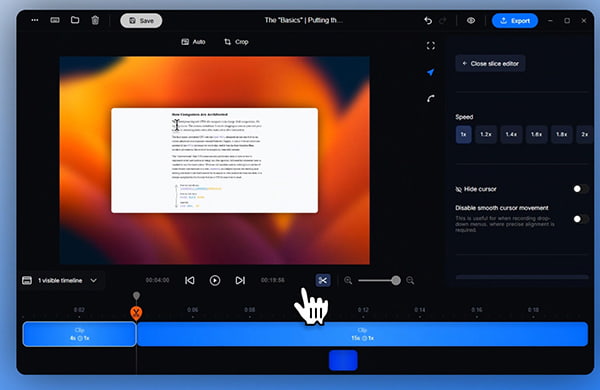This screenshot has width=600, height=390.
Task: Activate the scissors split tool
Action: point(323,281)
